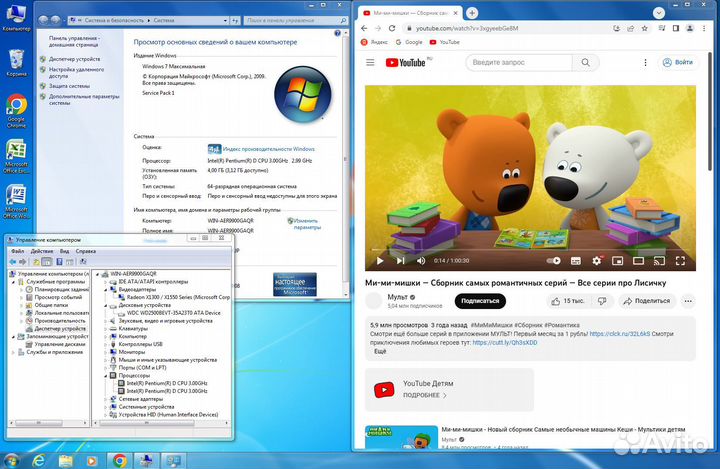Image resolution: width=720 pixels, height=469 pixels.
Task: Open more actions under the video
Action: [688, 301]
